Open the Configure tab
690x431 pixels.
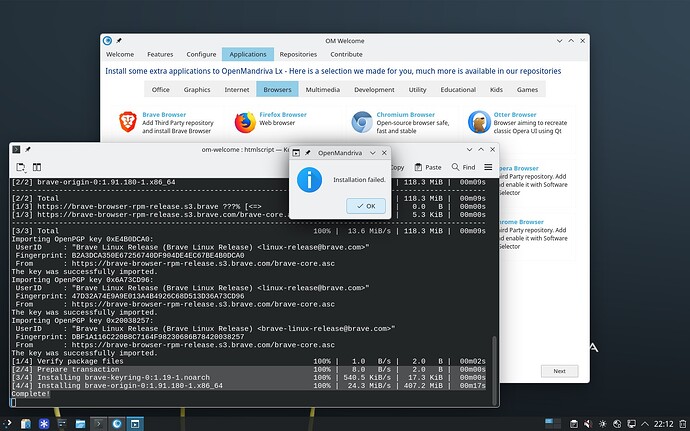tap(201, 54)
